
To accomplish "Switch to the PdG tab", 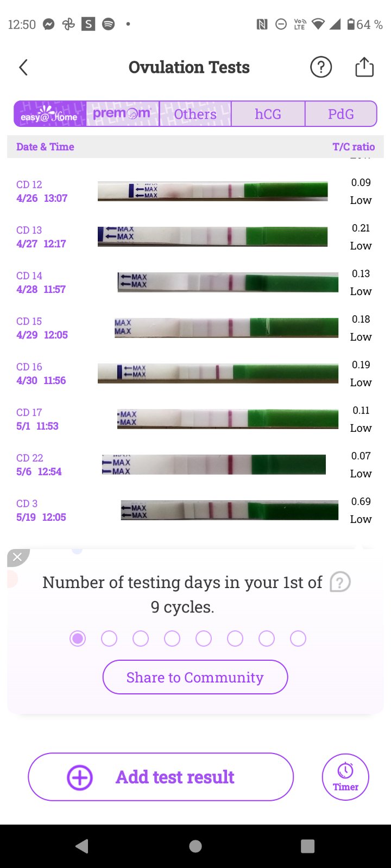I will click(341, 114).
